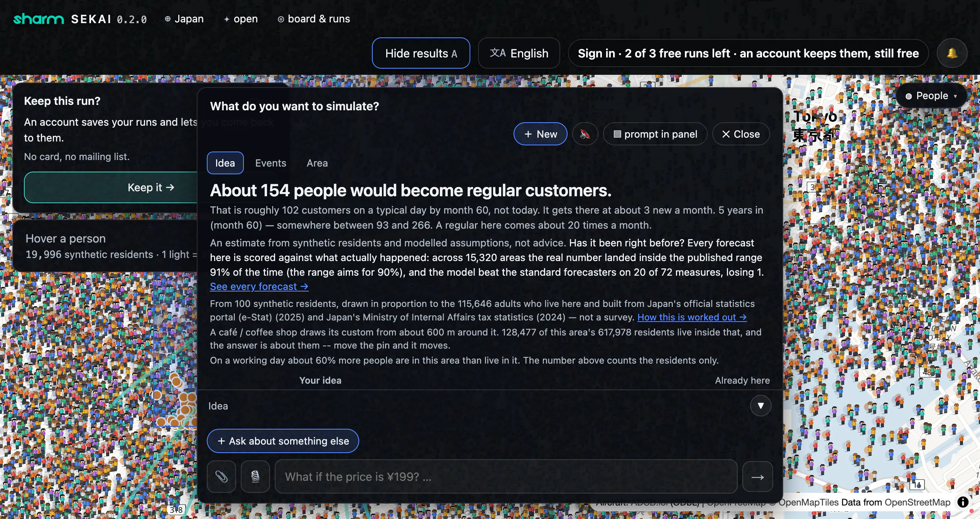Open How this is worked out link
The image size is (980, 519).
[x=692, y=317]
